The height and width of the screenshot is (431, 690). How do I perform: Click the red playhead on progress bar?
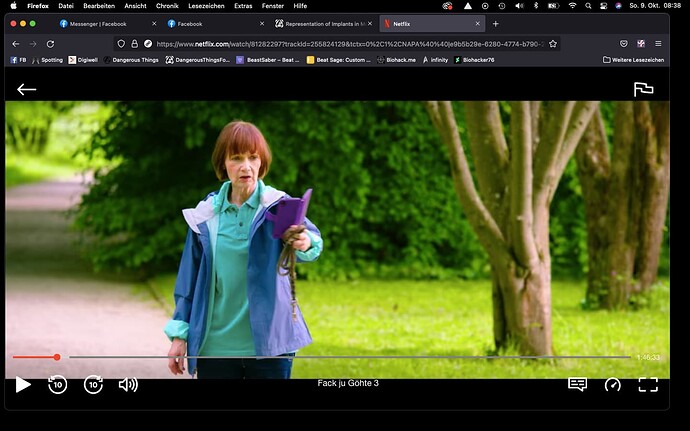[x=57, y=357]
